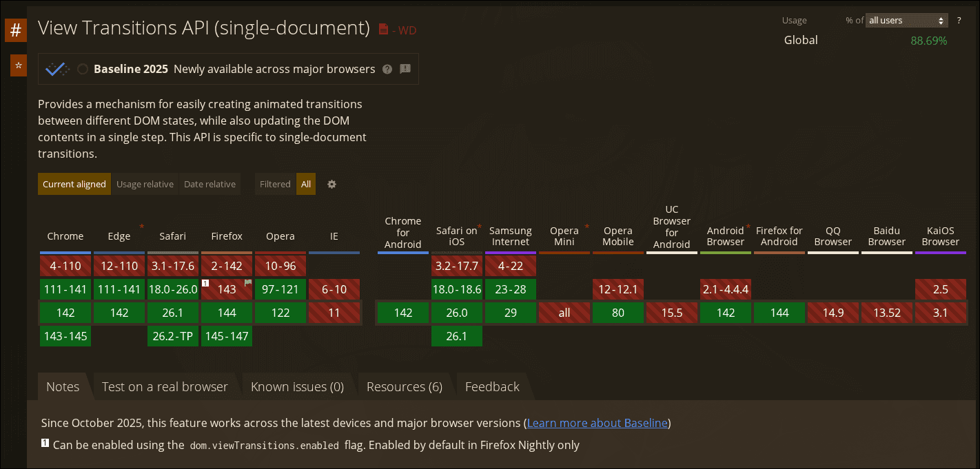Switch to Usage relative view

click(145, 184)
